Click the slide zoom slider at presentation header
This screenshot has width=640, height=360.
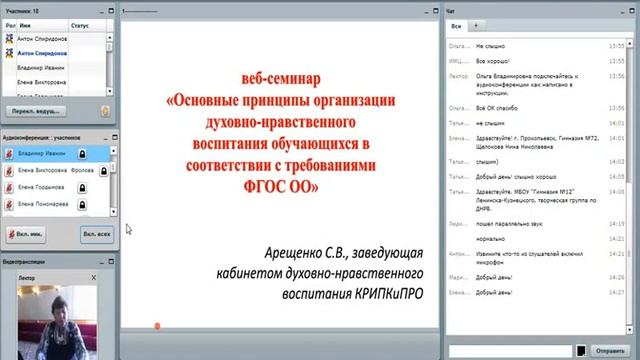(x=140, y=11)
